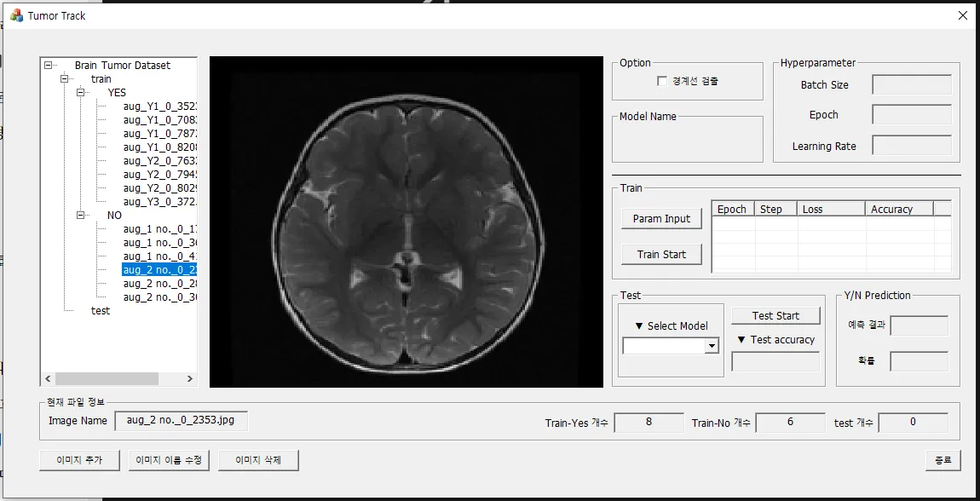The height and width of the screenshot is (501, 980).
Task: Click the 확률 probability field
Action: pos(919,362)
